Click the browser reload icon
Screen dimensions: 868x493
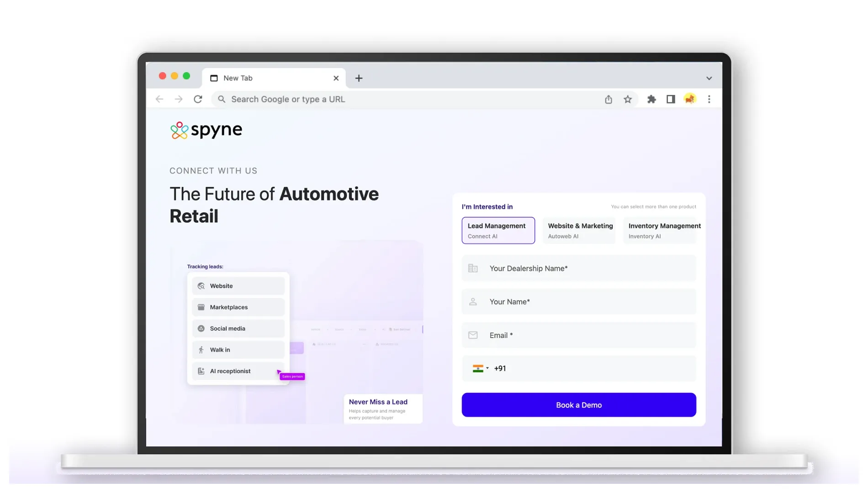coord(198,99)
